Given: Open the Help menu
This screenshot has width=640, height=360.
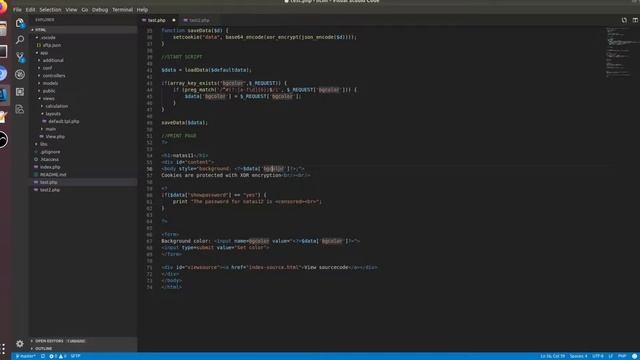Looking at the screenshot, I should point(142,9).
